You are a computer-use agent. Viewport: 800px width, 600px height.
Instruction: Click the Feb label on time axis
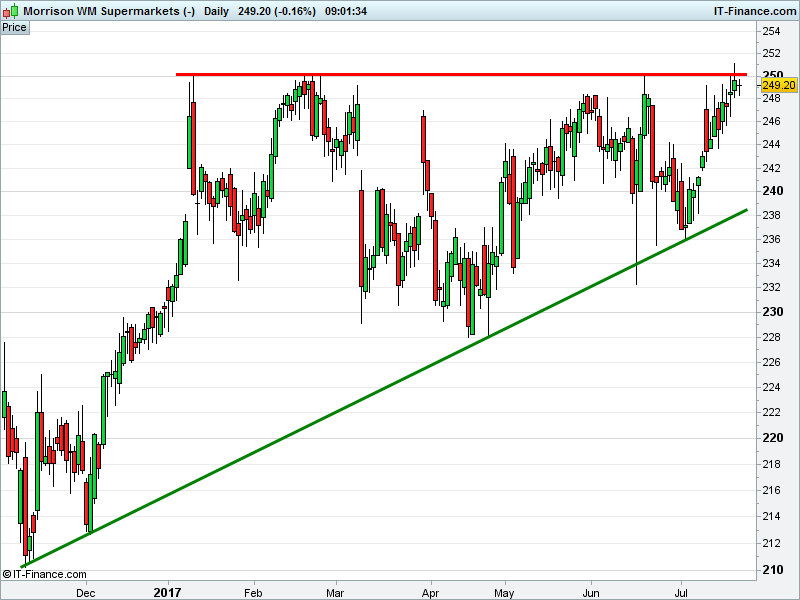tap(253, 593)
